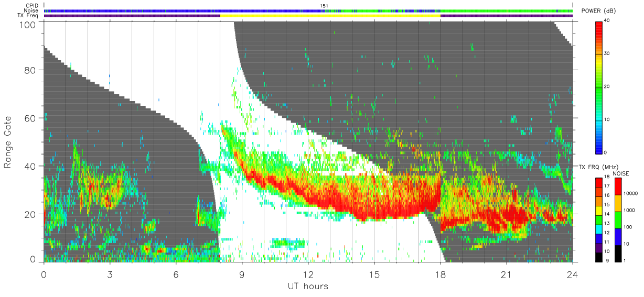644x297 pixels.
Task: Click the Noise status bar strip
Action: 308,10
